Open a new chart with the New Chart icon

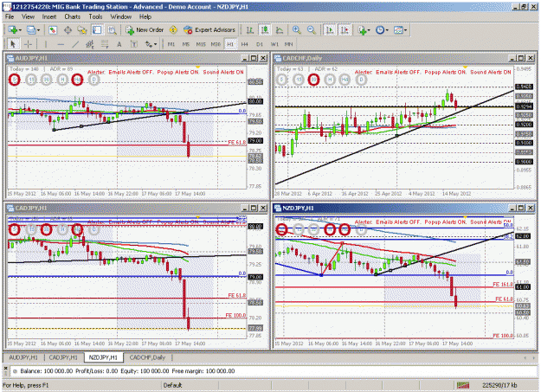click(x=12, y=30)
